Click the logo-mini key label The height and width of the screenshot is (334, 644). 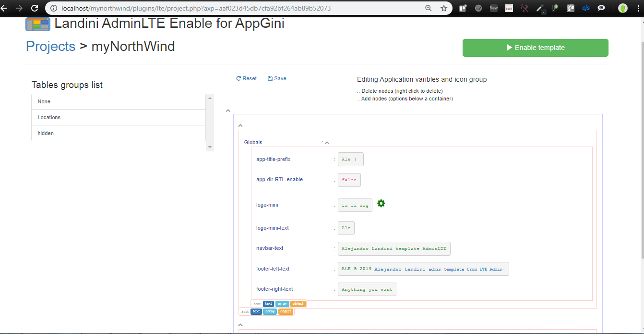(267, 205)
